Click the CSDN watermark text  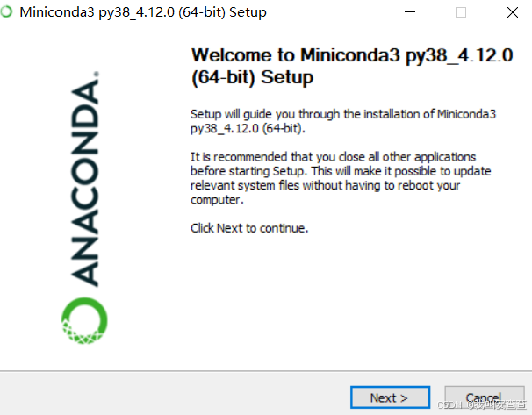(x=482, y=404)
